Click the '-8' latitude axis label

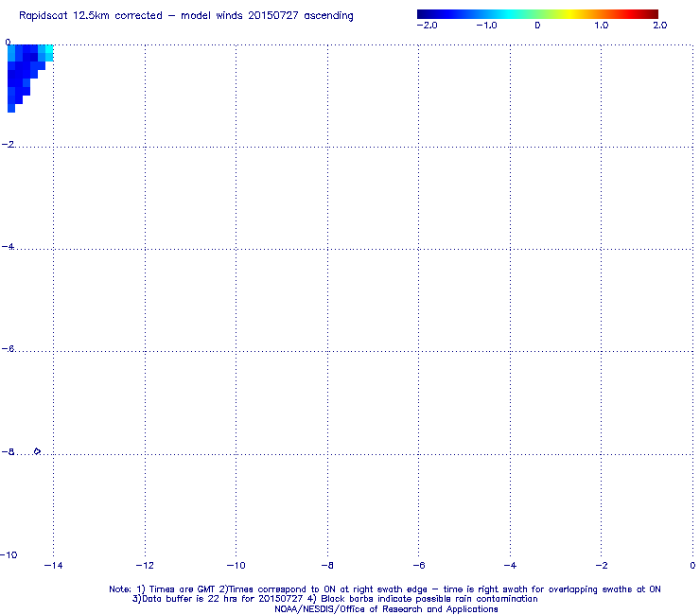click(8, 451)
